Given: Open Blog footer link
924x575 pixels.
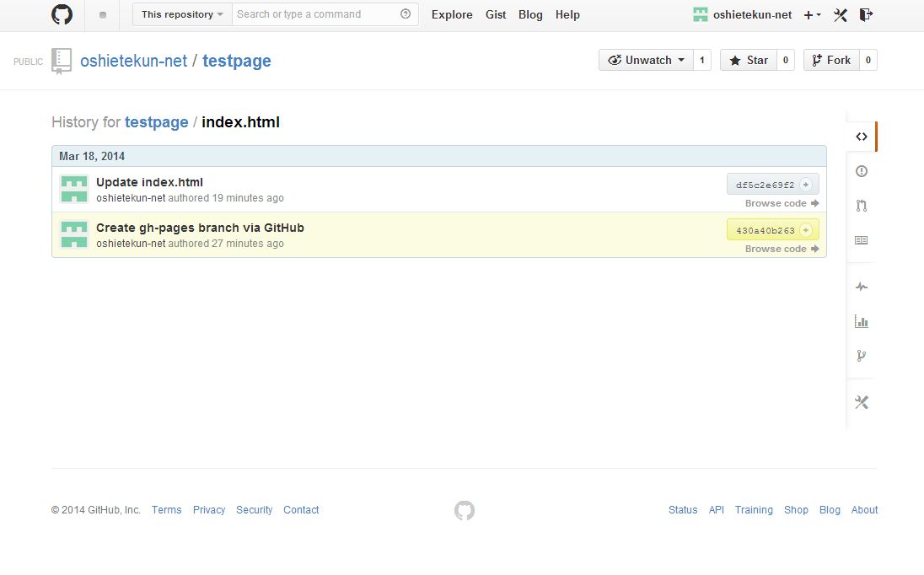Looking at the screenshot, I should pos(830,509).
